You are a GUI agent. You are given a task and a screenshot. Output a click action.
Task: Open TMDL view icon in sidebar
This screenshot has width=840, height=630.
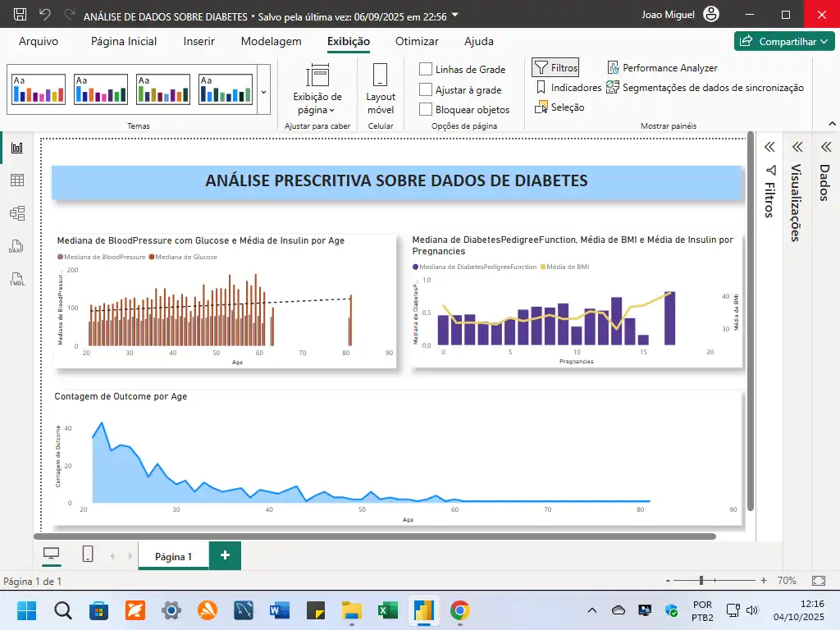(17, 280)
